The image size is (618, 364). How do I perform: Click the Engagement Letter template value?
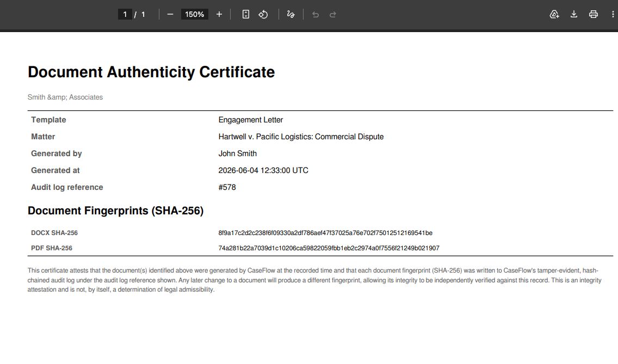pos(251,120)
